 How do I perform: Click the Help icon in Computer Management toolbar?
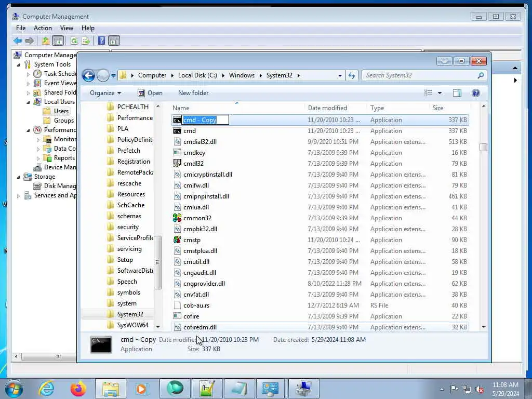pos(101,41)
